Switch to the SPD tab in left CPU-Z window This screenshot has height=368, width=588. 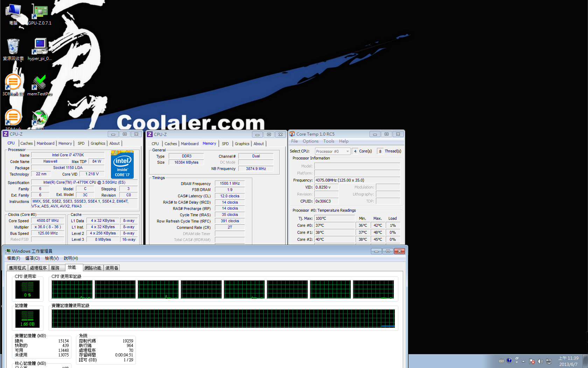coord(81,143)
